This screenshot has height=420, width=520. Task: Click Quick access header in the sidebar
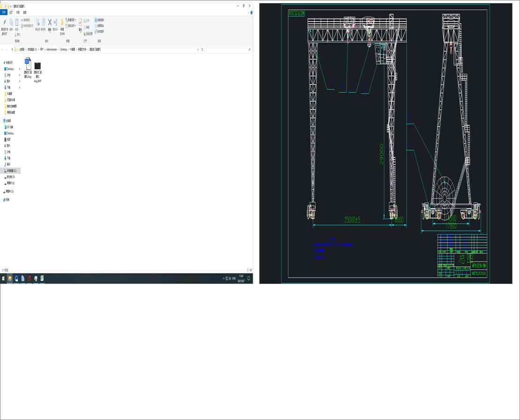tap(7, 63)
